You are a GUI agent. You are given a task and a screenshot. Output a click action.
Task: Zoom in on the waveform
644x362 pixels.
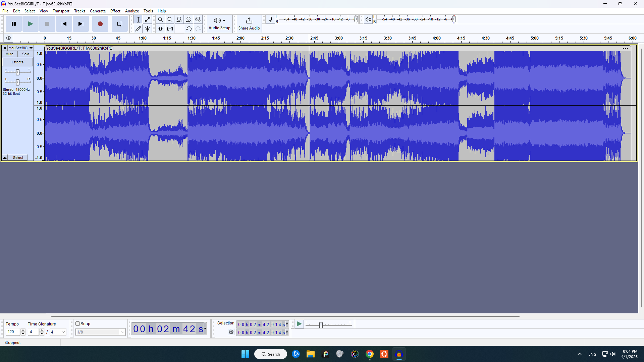point(160,19)
